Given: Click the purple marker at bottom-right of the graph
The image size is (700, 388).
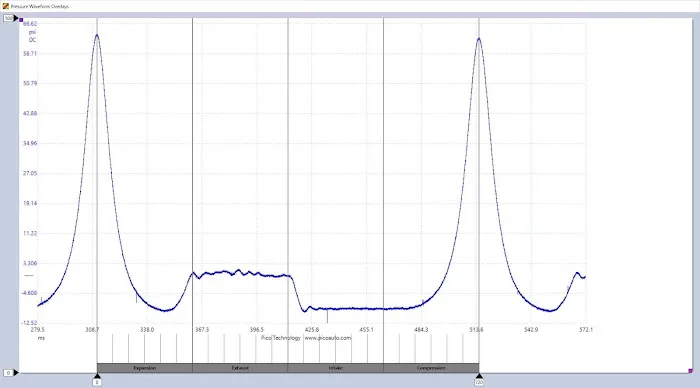Looking at the screenshot, I should (x=690, y=371).
